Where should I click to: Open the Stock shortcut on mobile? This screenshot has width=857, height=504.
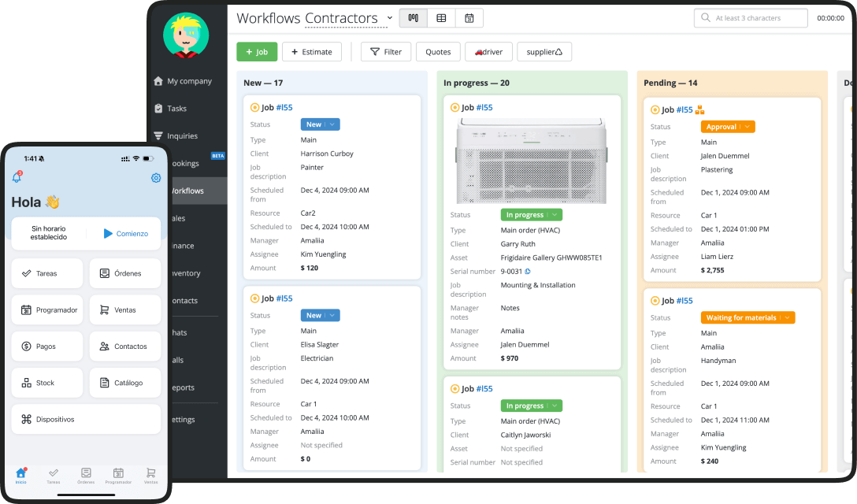coord(46,383)
